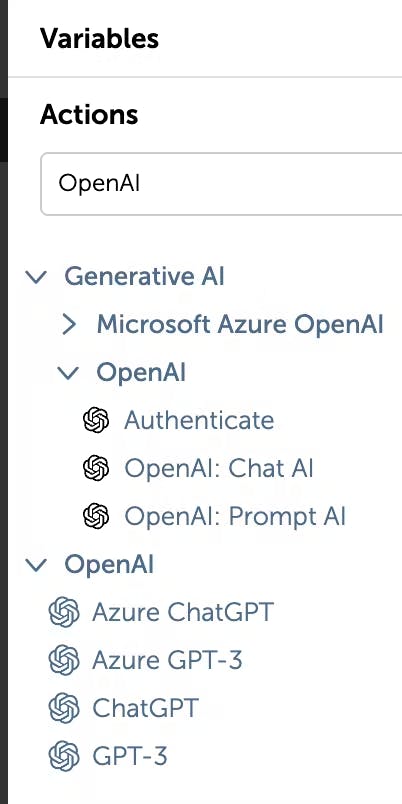Select the Microsoft Azure OpenAI folder label
The image size is (402, 804).
coord(240,325)
